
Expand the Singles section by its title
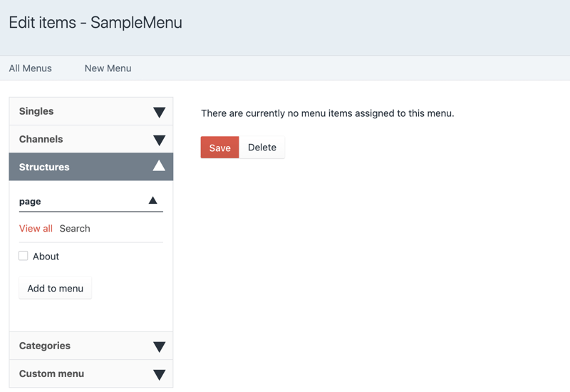coord(36,111)
